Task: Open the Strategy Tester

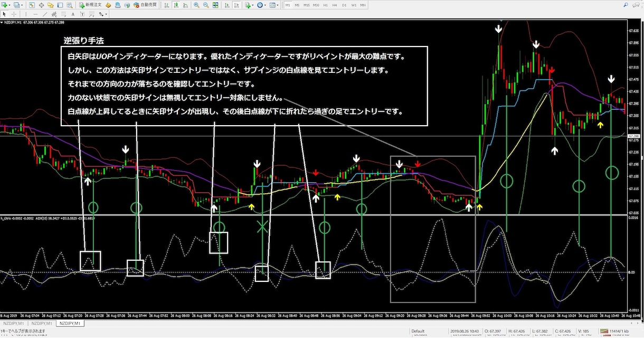Action: [x=69, y=5]
